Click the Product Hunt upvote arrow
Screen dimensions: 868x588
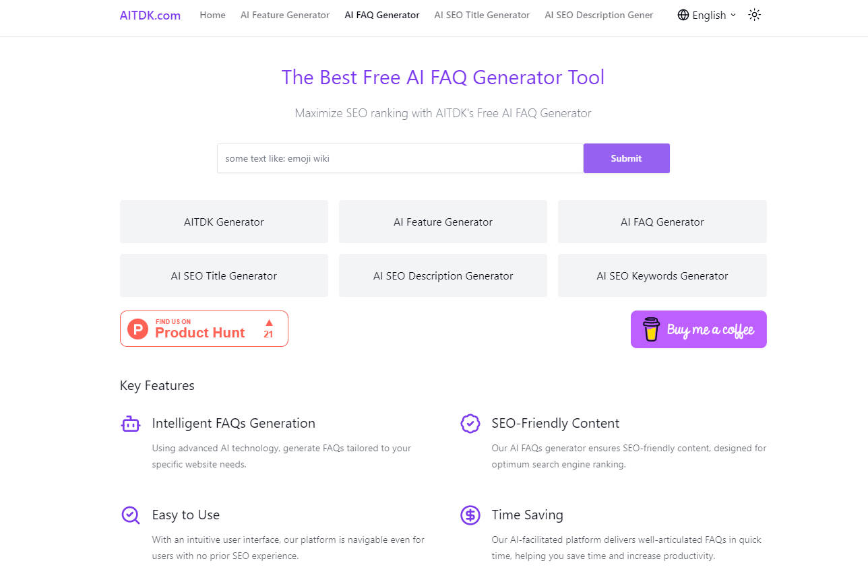(269, 323)
